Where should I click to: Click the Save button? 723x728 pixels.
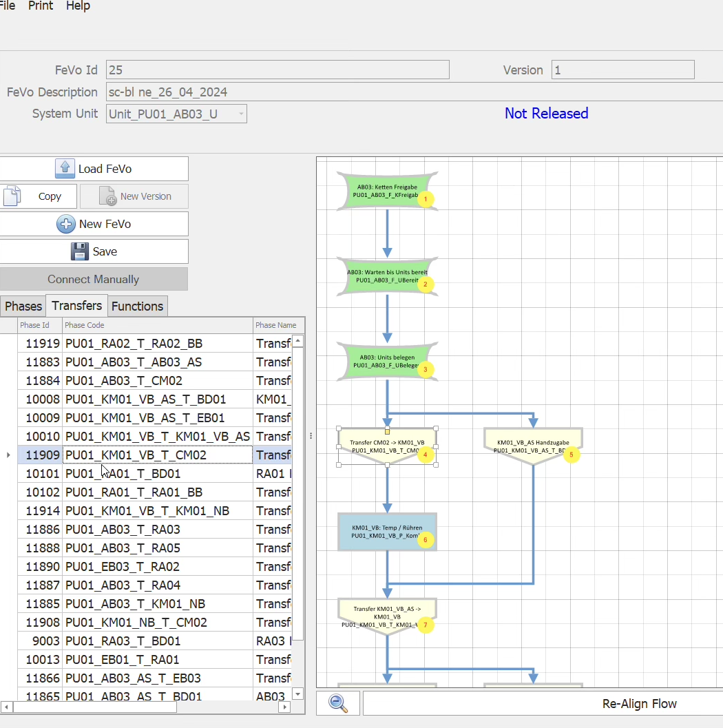click(x=94, y=251)
